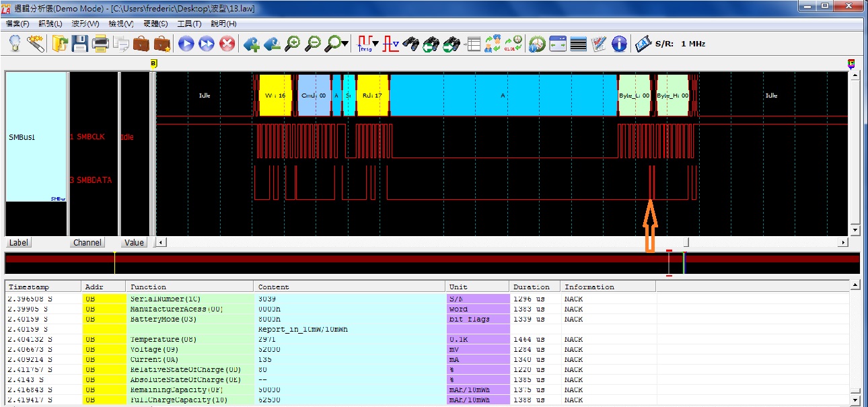Open a file with the folder icon

60,44
